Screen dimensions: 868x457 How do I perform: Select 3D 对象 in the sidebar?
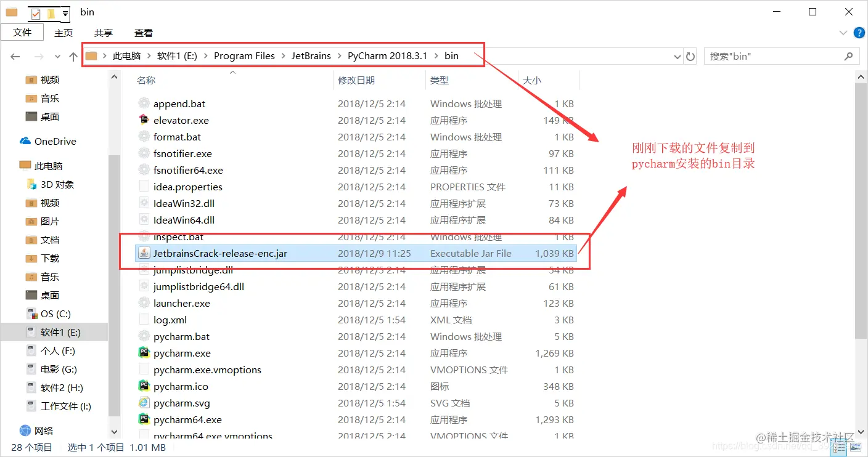(x=57, y=184)
